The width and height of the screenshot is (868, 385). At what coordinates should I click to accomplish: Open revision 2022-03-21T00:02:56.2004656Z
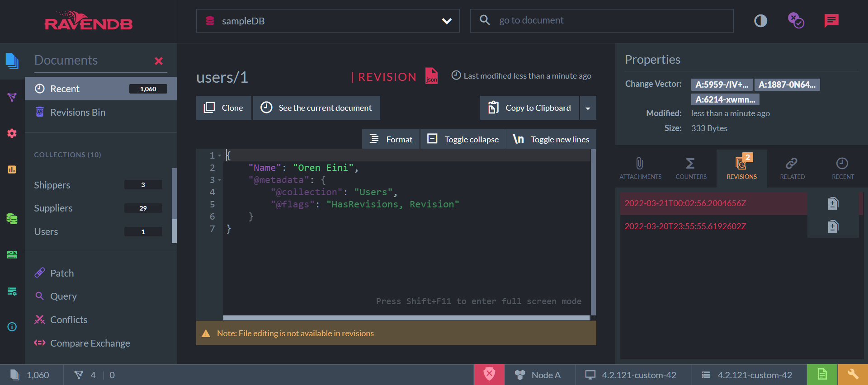click(685, 203)
